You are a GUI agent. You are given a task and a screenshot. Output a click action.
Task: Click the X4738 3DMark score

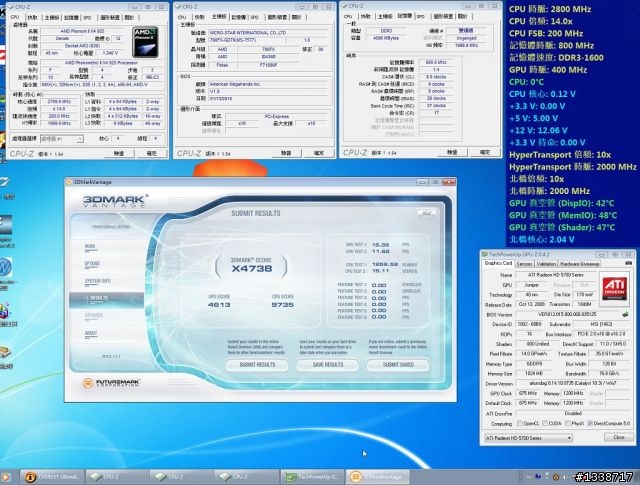click(x=252, y=268)
